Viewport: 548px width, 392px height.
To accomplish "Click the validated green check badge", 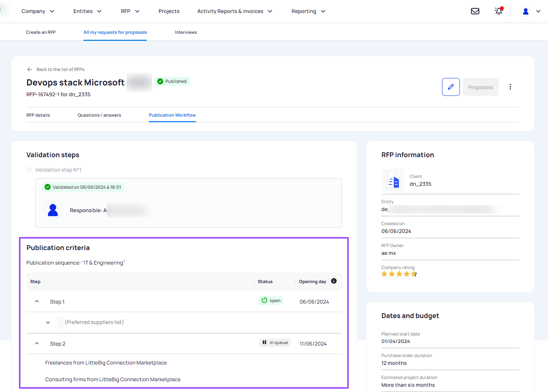I will pos(83,187).
